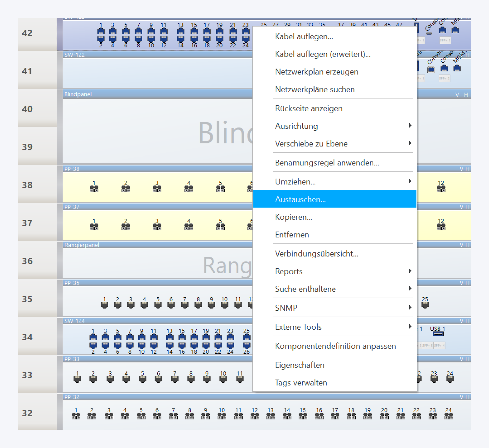489x448 pixels.
Task: Click port 25 on SW-124 switch
Action: click(x=246, y=337)
